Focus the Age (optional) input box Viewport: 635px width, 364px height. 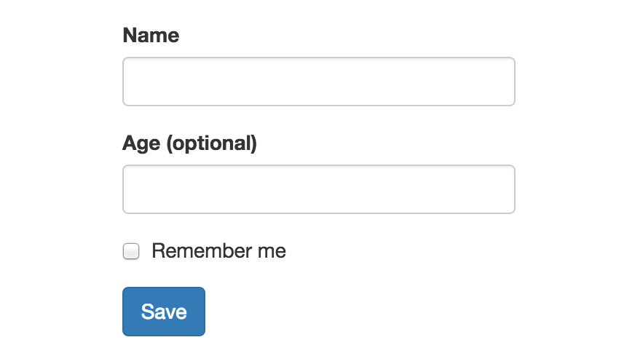pos(319,189)
